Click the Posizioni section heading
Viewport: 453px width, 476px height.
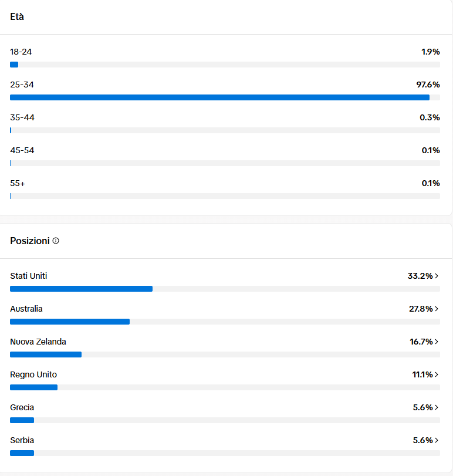(29, 241)
